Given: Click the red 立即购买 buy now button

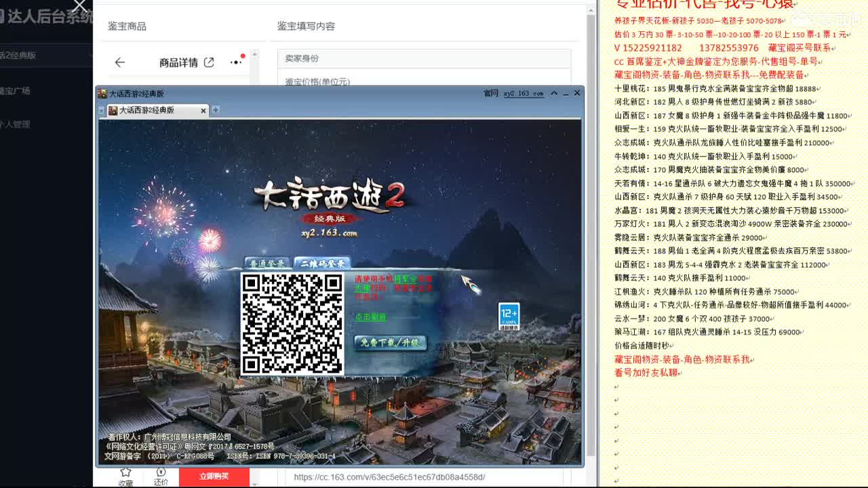Looking at the screenshot, I should coord(214,476).
